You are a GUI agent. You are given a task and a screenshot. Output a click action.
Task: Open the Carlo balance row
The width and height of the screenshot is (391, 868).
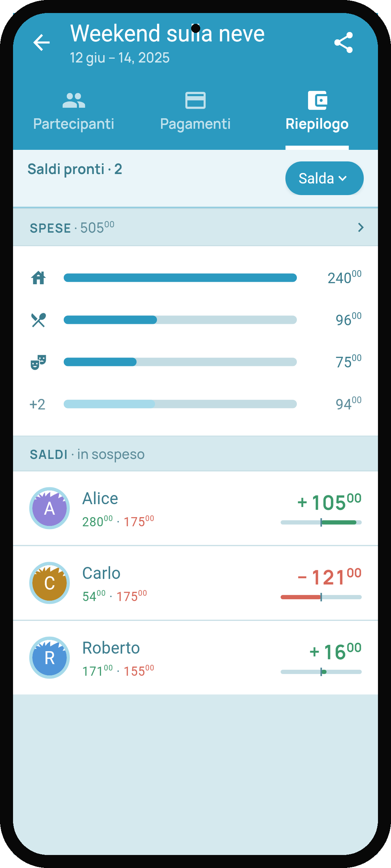click(x=195, y=583)
